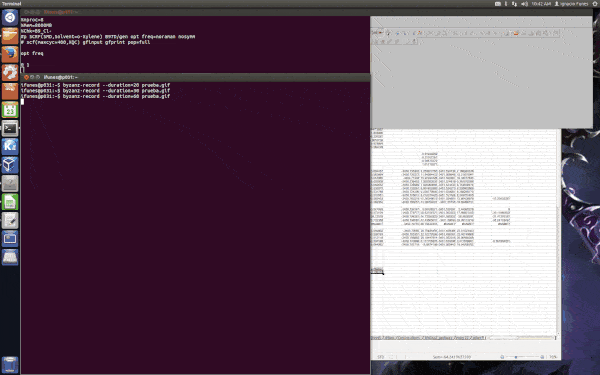This screenshot has height=375, width=600.
Task: Open the clock showing 10:42 AM
Action: click(541, 4)
